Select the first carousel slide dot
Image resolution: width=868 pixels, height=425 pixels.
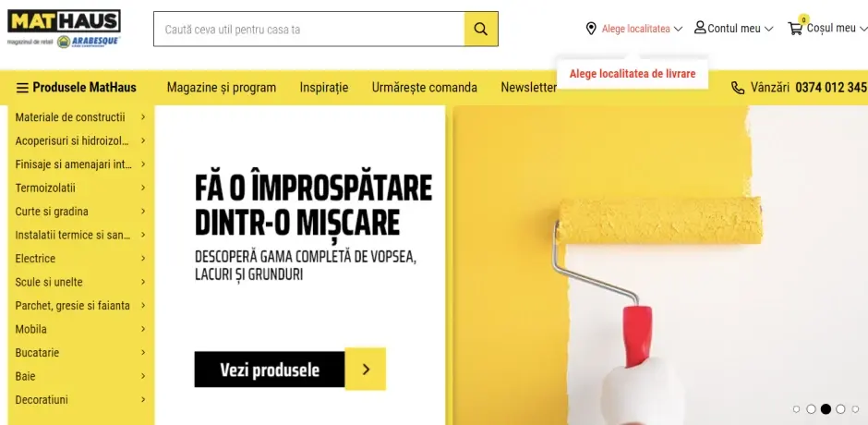click(x=796, y=409)
